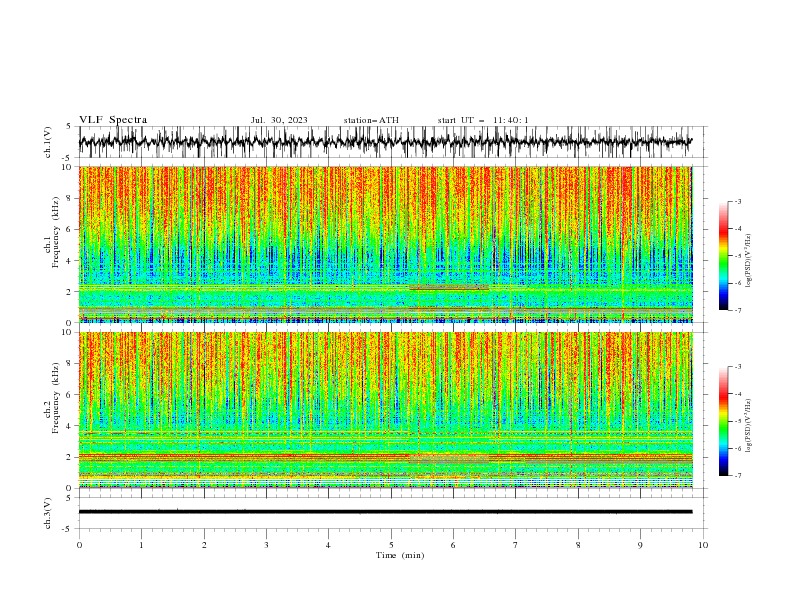792x612 pixels.
Task: Click the ch.1 color bar log(PSD) label
Action: click(x=749, y=261)
